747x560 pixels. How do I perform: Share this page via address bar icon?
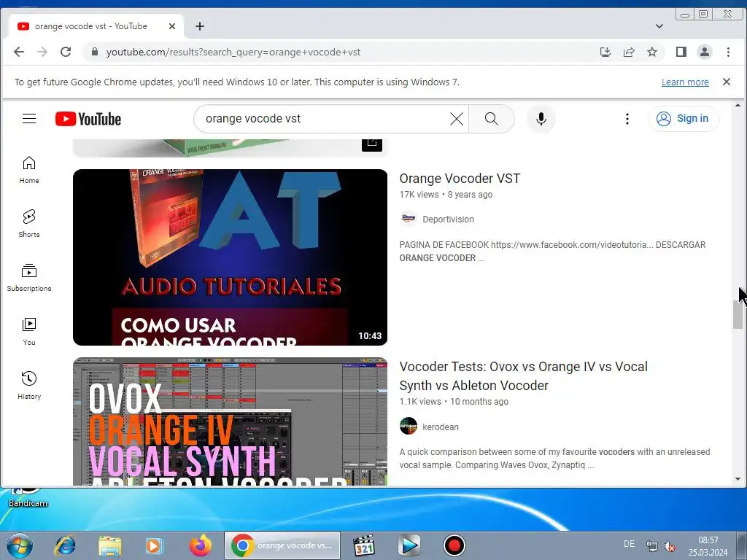pos(629,52)
